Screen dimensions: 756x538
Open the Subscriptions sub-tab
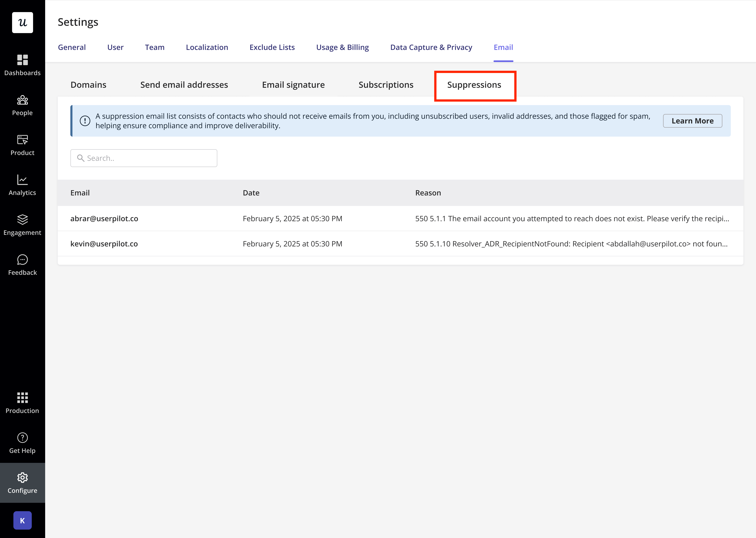tap(386, 85)
